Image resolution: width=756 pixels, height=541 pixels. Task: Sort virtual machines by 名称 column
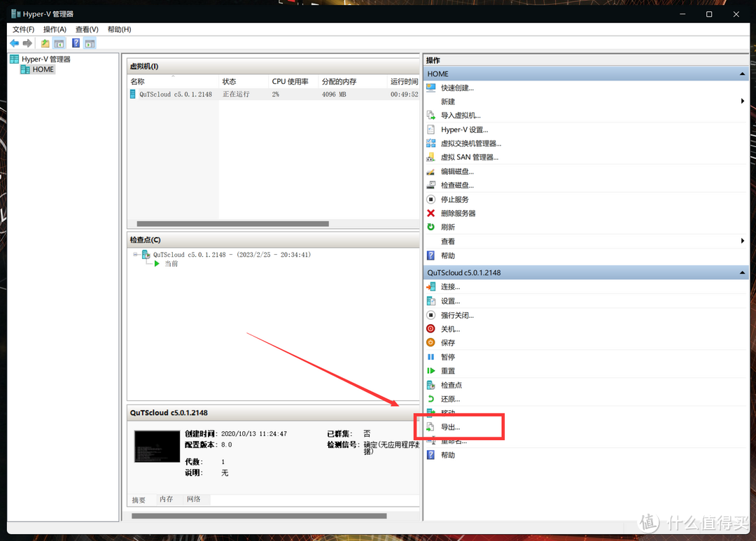click(173, 81)
